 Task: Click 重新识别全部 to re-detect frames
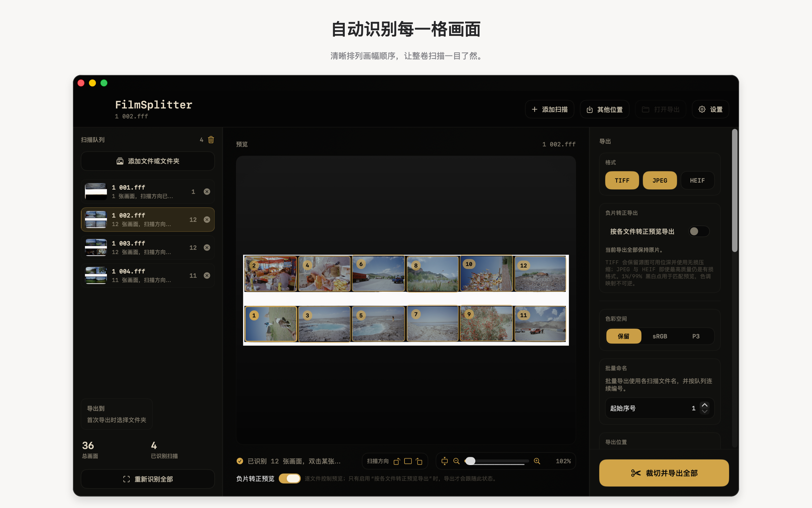(147, 479)
